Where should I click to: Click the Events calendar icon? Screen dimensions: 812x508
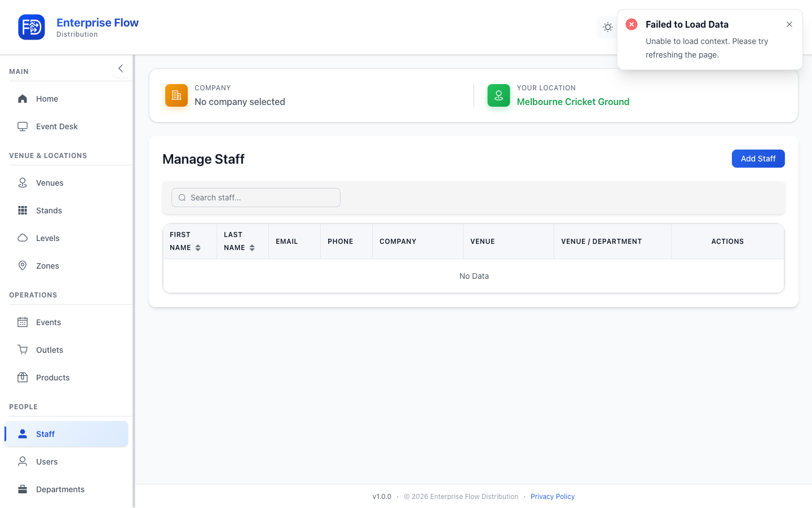pyautogui.click(x=23, y=322)
